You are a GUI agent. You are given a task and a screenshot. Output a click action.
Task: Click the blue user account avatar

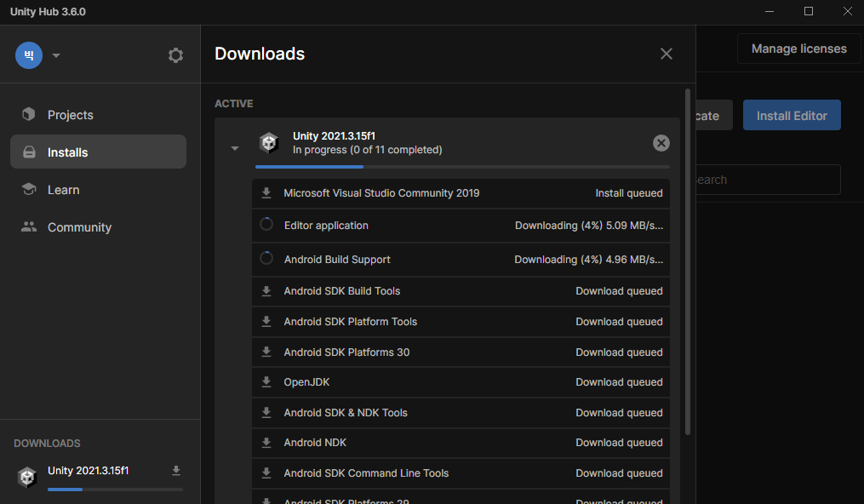29,55
